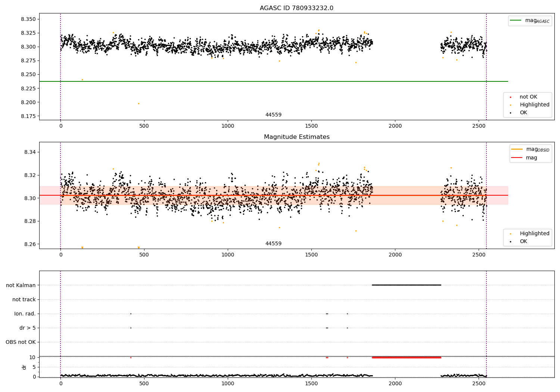Image resolution: width=560 pixels, height=392 pixels.
Task: Click the 'AGASC ID 780933232.0' title
Action: (297, 8)
